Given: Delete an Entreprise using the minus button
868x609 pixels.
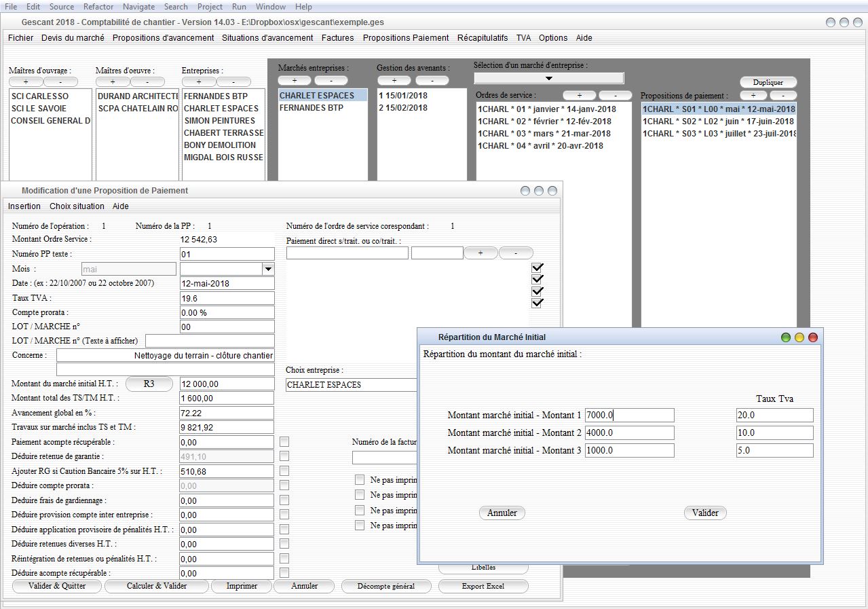Looking at the screenshot, I should coord(233,82).
